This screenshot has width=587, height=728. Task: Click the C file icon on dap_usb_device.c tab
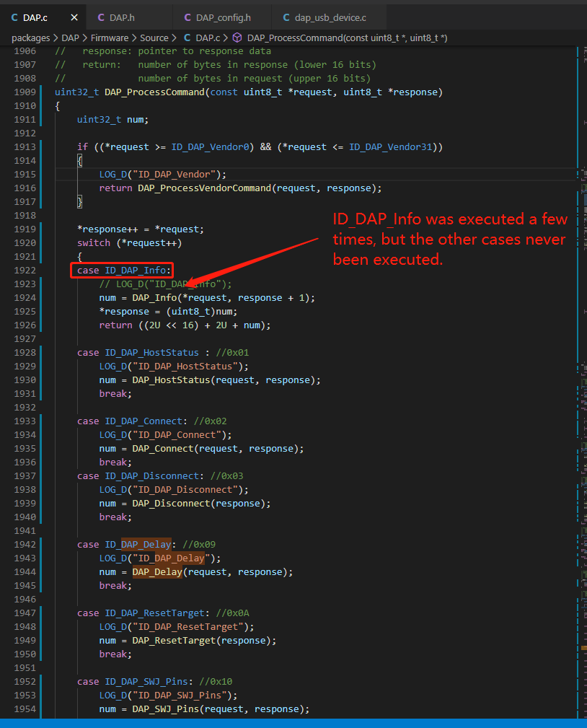point(286,17)
